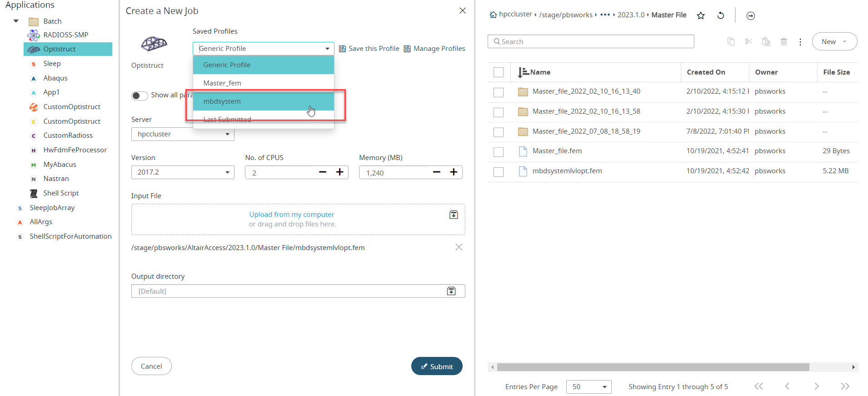This screenshot has height=396, width=868.
Task: Click the Batch folder icon
Action: (x=34, y=22)
